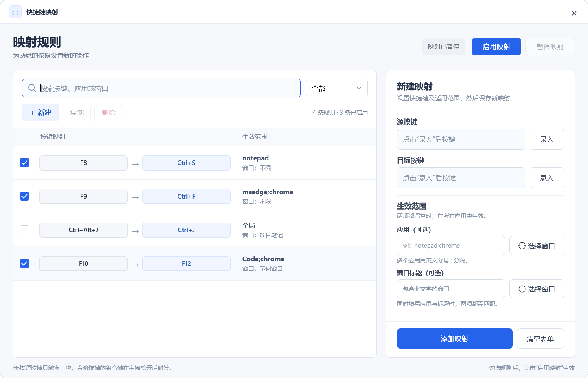Click the search magnifier icon
The width and height of the screenshot is (588, 378).
(x=32, y=88)
